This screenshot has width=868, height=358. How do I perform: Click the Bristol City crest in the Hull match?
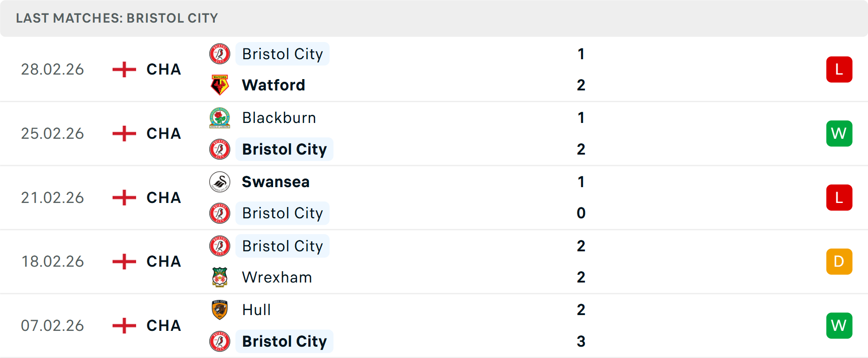coord(220,341)
